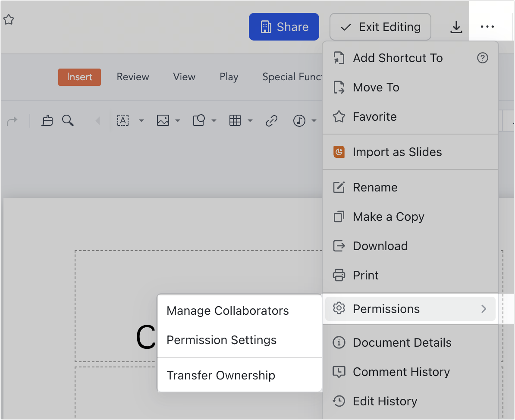The width and height of the screenshot is (515, 420).
Task: Open Document Details
Action: 411,342
